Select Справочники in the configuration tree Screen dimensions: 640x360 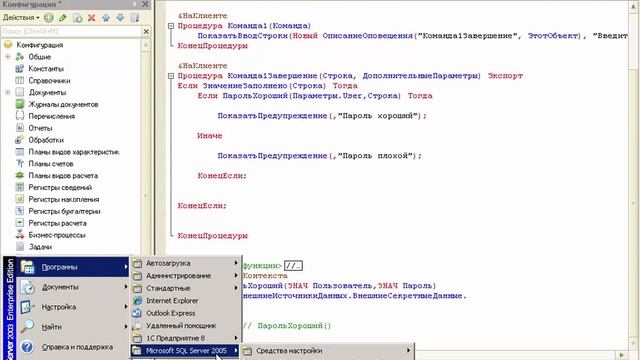49,80
